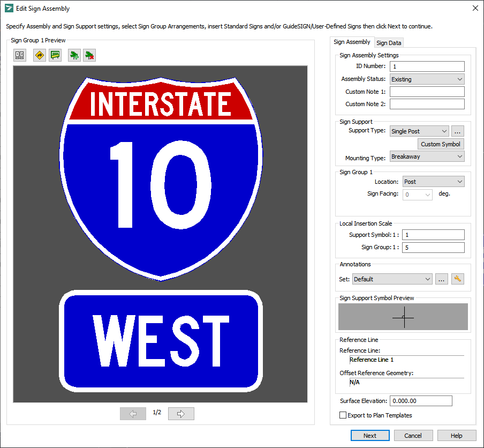Click the Sign Support Symbol Preview crosshair
484x448 pixels.
[403, 317]
